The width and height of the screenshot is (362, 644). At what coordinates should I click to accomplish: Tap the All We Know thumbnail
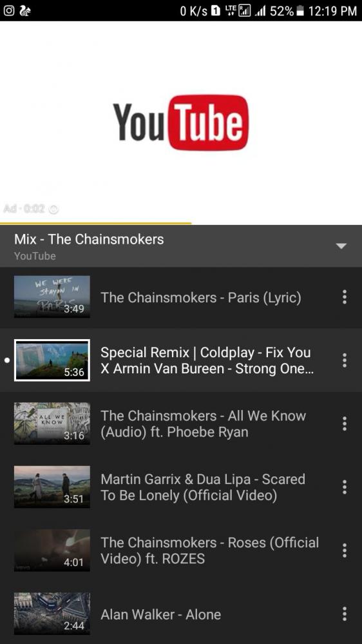pyautogui.click(x=52, y=424)
